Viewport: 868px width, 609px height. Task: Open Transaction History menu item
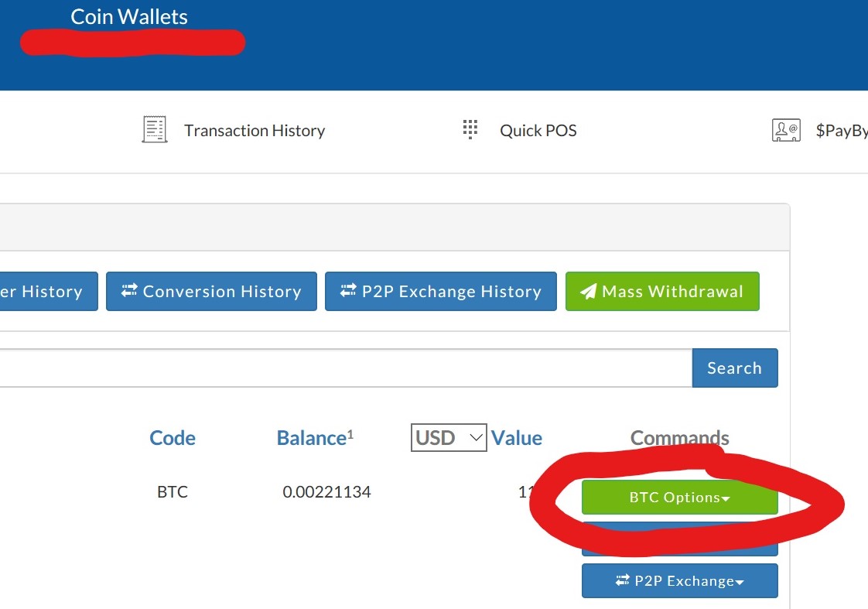(254, 130)
